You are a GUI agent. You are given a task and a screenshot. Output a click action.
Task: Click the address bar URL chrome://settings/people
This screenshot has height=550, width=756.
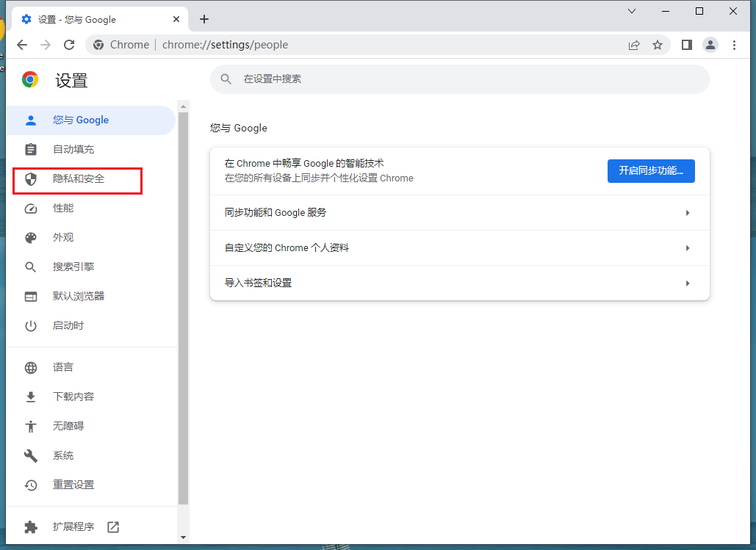coord(225,45)
